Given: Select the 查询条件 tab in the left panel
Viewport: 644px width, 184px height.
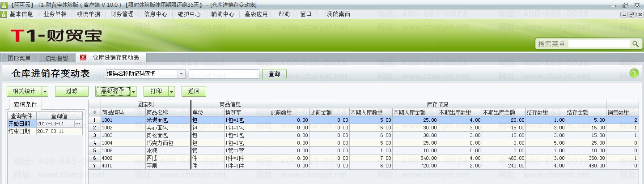Looking at the screenshot, I should point(25,104).
